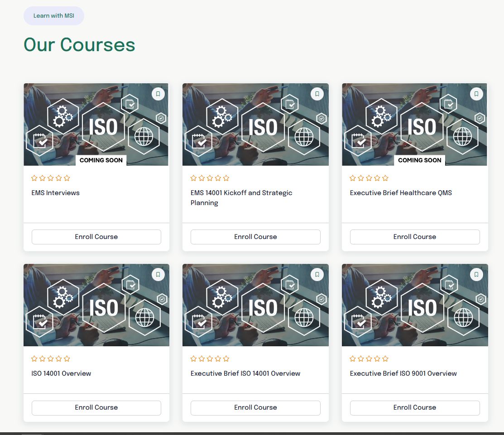Viewport: 504px width, 435px height.
Task: Enroll in EMS 14001 Kickoff and Strategic Planning
Action: tap(255, 237)
